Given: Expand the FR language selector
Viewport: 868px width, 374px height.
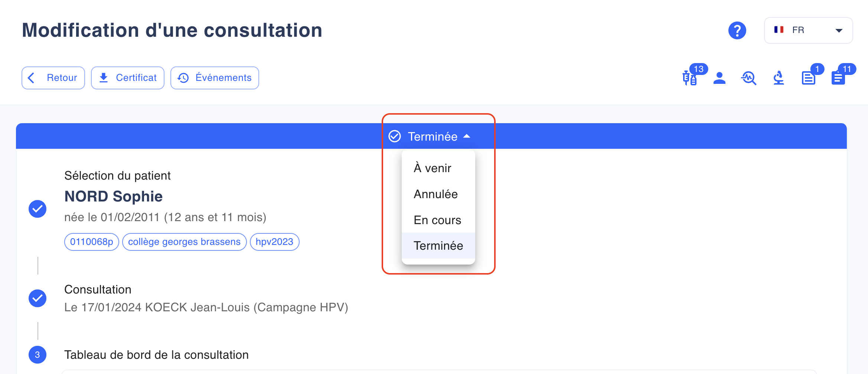Looking at the screenshot, I should (x=808, y=30).
